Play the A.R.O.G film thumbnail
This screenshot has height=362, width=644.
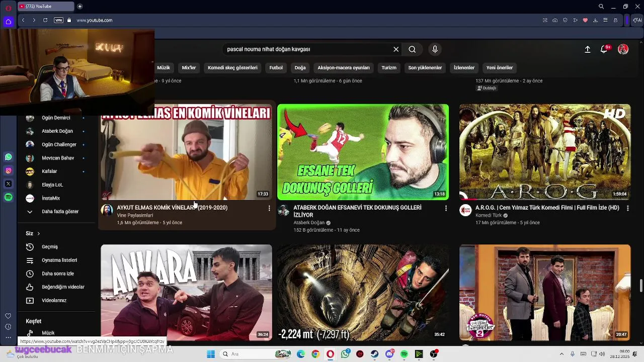(545, 152)
